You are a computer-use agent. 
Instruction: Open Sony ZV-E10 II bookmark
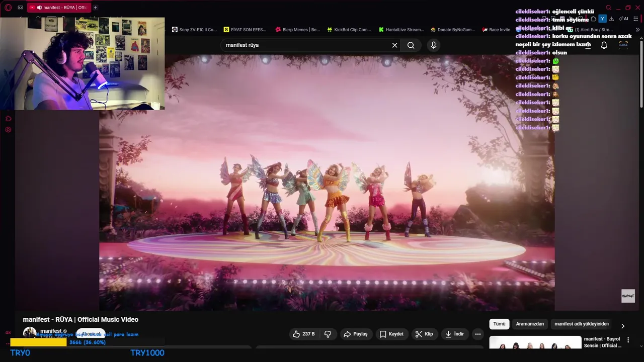point(194,30)
